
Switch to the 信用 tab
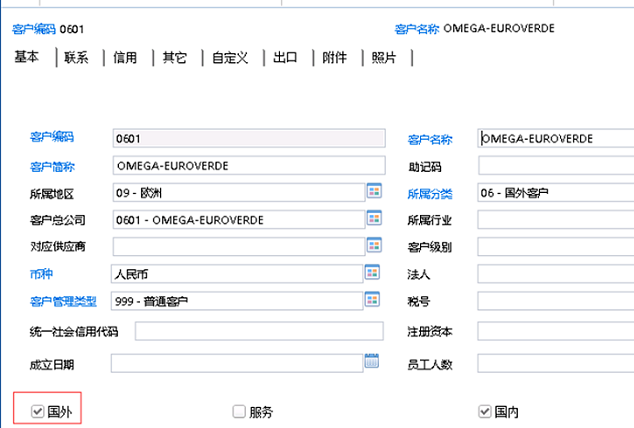[125, 57]
